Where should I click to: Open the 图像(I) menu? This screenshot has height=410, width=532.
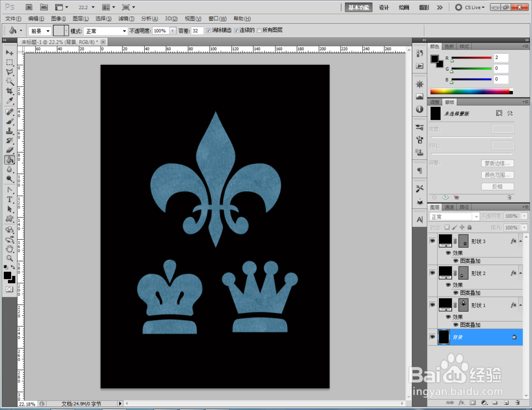[59, 19]
